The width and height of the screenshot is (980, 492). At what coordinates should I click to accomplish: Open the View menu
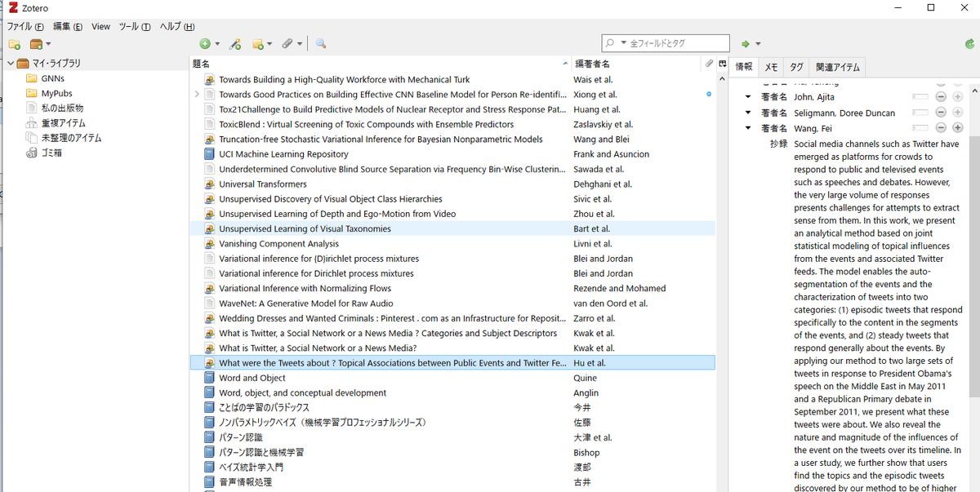coord(100,26)
